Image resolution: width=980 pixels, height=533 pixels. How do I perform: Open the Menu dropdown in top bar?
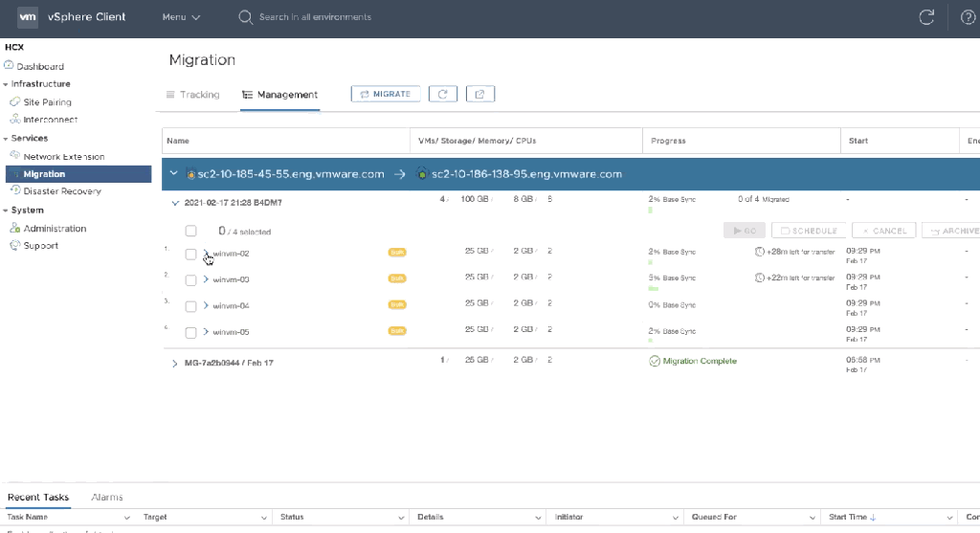[181, 17]
